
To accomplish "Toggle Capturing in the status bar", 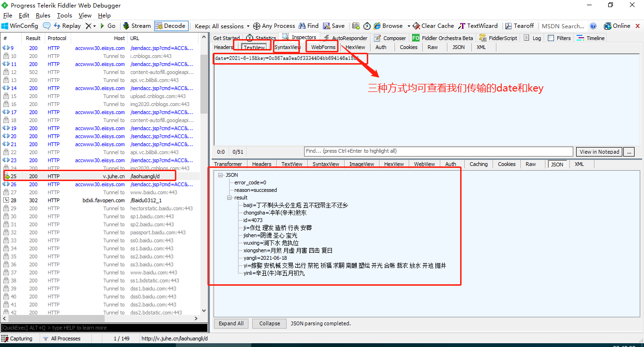I will click(x=17, y=339).
